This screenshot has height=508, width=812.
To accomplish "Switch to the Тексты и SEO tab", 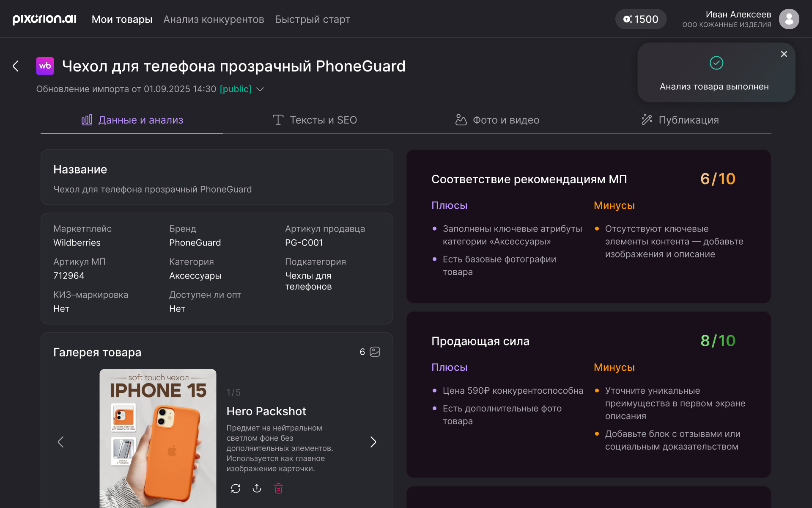I will tap(315, 120).
